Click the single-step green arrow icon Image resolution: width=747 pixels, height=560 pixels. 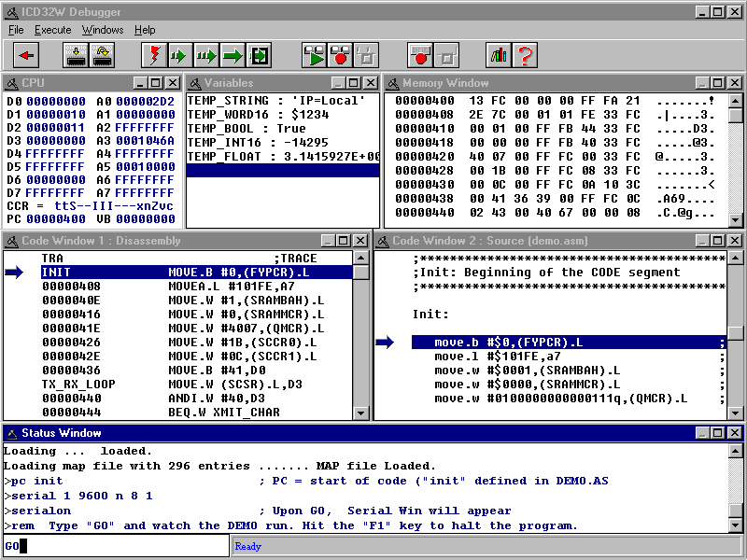coord(179,55)
